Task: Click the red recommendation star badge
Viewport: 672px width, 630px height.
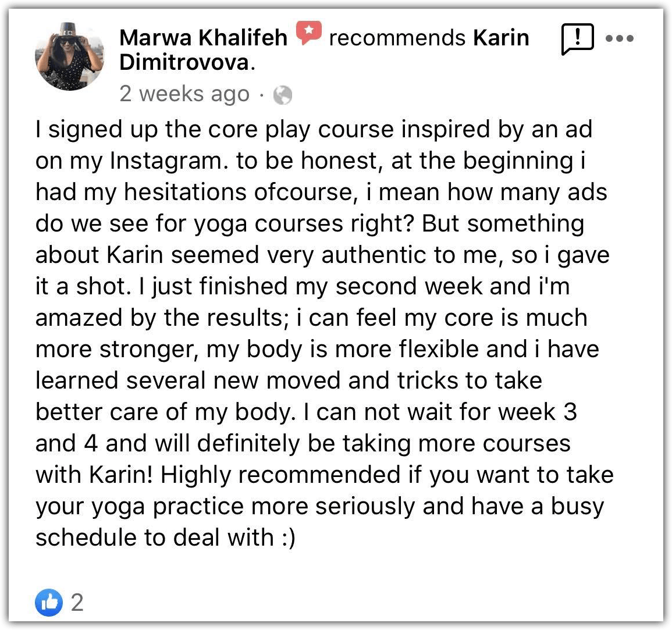Action: tap(309, 33)
